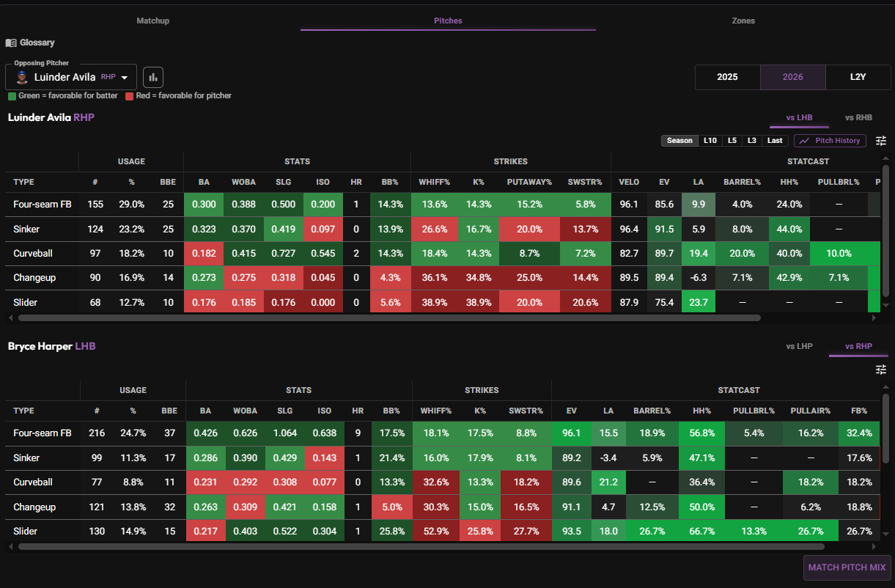Click the MATCH PITCH MIX button
The height and width of the screenshot is (588, 895).
point(847,567)
